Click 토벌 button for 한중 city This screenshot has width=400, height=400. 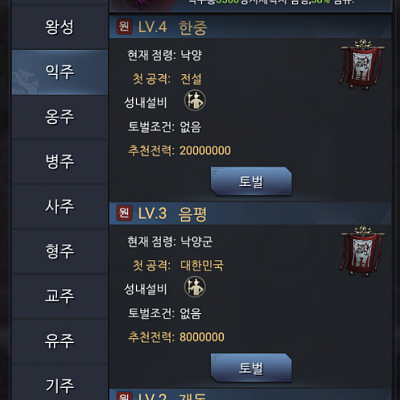click(x=251, y=181)
